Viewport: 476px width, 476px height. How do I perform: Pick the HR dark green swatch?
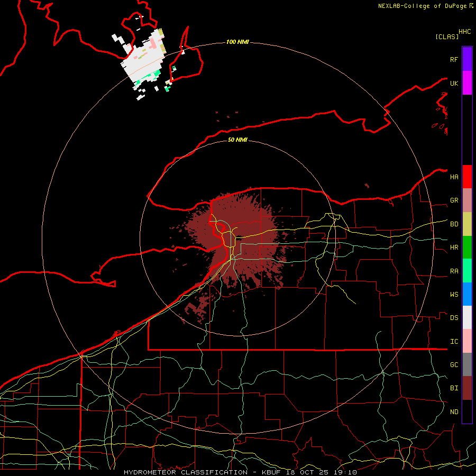(x=467, y=248)
